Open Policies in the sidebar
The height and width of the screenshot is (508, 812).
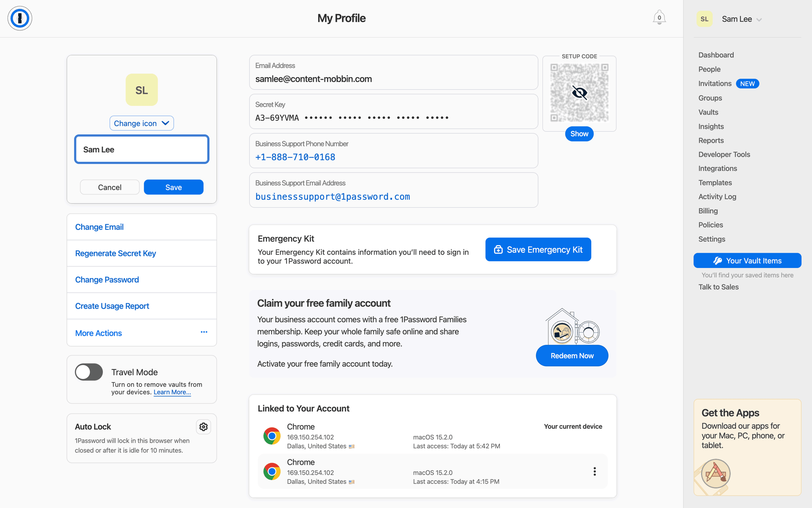[x=710, y=225]
